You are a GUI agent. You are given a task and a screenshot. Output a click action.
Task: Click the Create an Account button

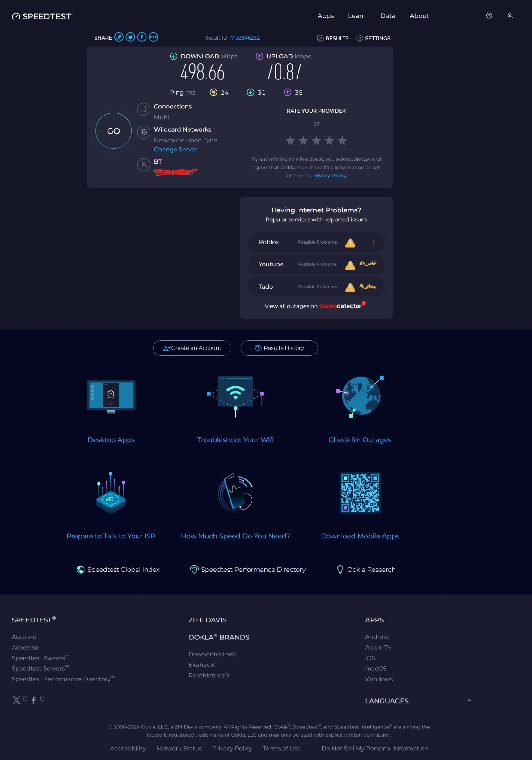(192, 348)
